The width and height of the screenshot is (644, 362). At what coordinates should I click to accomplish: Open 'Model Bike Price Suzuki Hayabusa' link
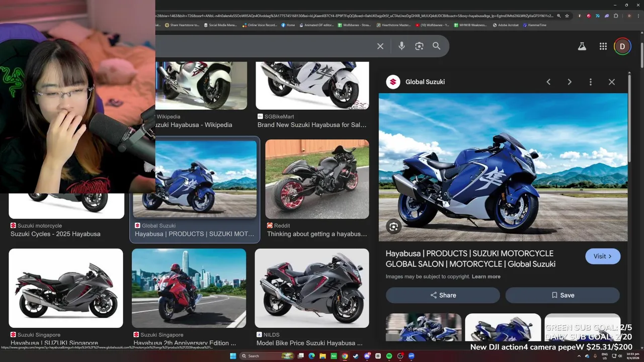pos(309,343)
